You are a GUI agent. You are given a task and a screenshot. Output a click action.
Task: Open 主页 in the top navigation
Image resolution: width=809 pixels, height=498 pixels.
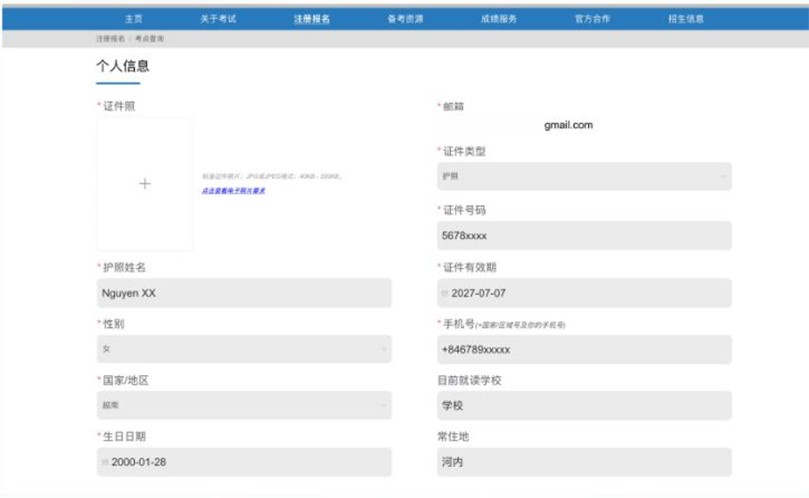[133, 19]
